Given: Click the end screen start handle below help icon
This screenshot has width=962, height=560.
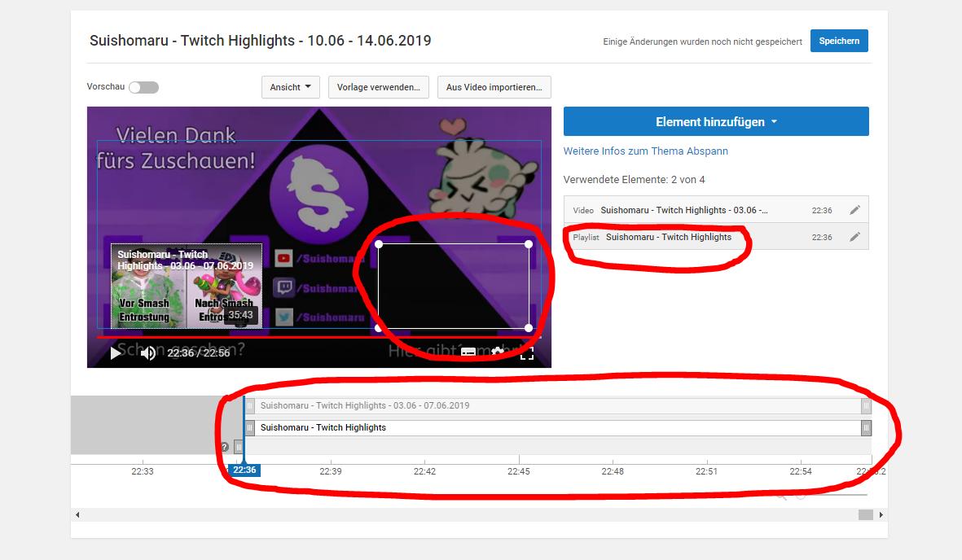Looking at the screenshot, I should [x=238, y=447].
